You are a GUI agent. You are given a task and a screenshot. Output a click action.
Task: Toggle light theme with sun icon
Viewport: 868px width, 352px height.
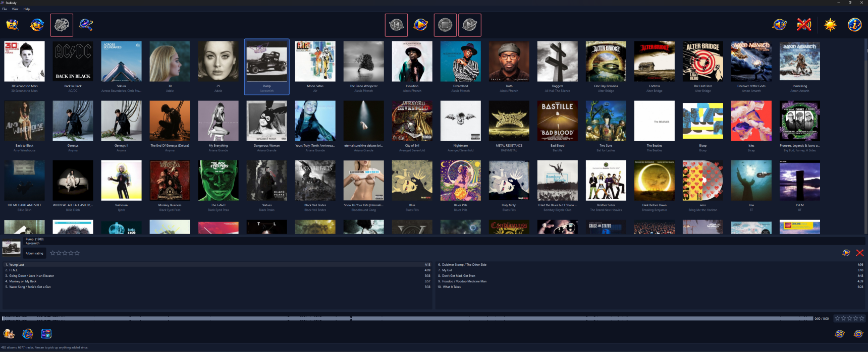830,25
